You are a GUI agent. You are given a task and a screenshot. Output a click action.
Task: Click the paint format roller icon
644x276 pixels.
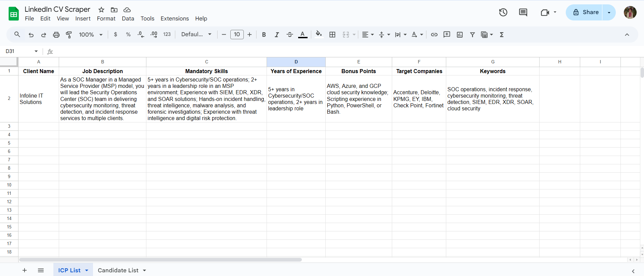point(69,35)
